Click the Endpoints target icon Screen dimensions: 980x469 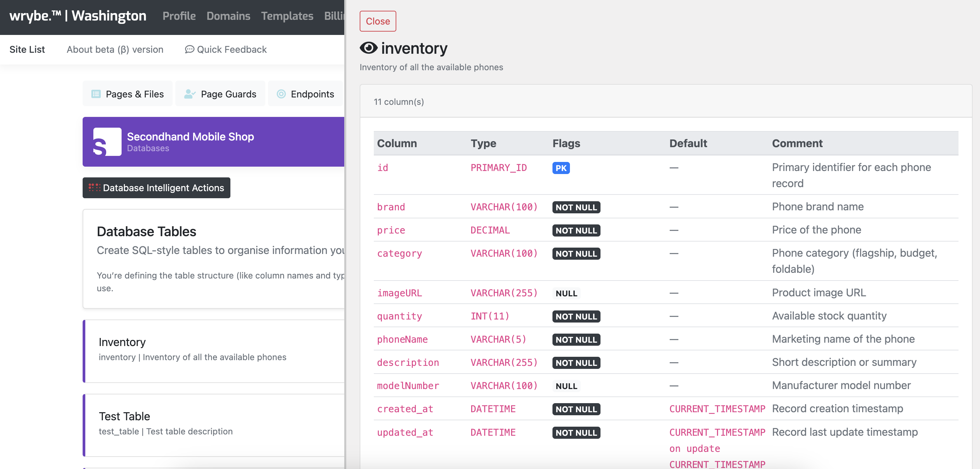[281, 94]
